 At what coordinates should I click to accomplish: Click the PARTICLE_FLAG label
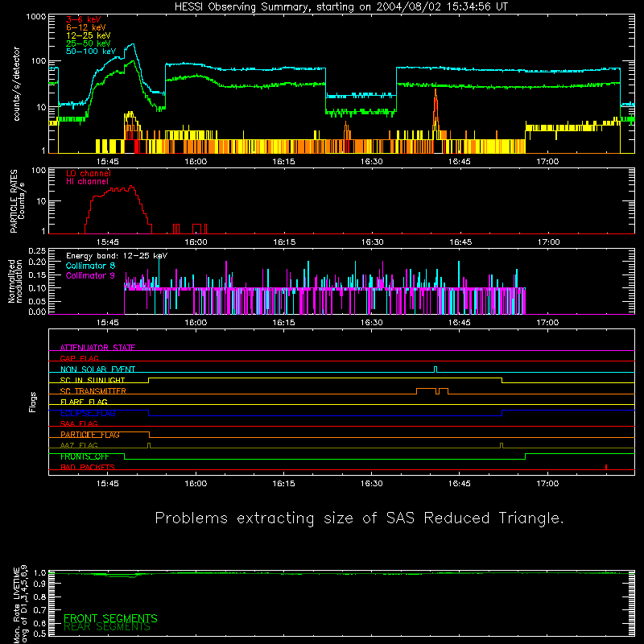pyautogui.click(x=90, y=435)
